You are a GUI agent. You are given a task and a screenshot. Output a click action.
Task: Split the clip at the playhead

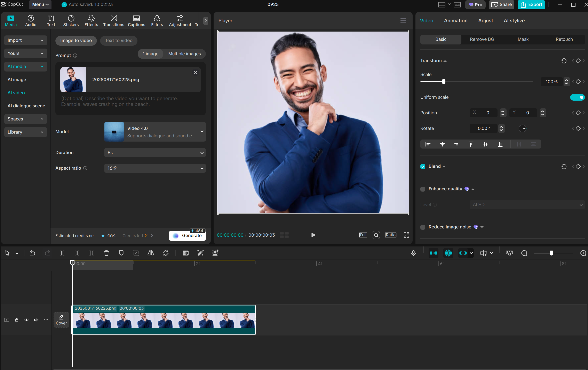tap(62, 253)
